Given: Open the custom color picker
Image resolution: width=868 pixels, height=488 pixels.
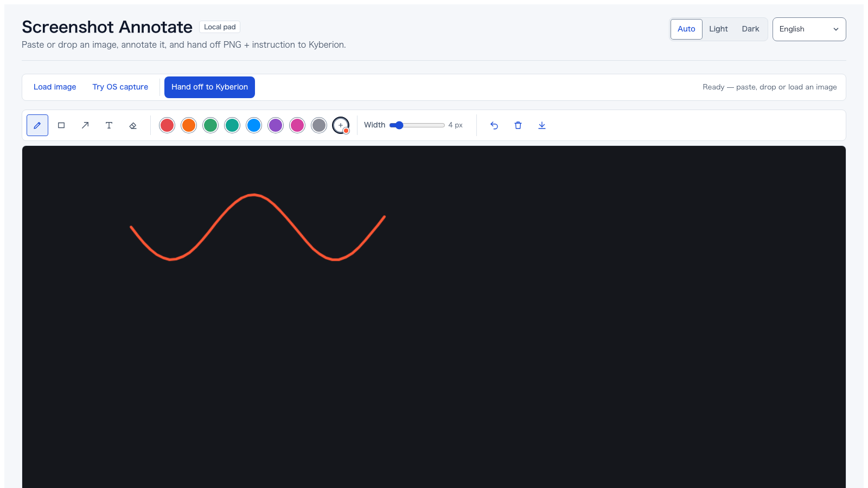Looking at the screenshot, I should click(341, 125).
